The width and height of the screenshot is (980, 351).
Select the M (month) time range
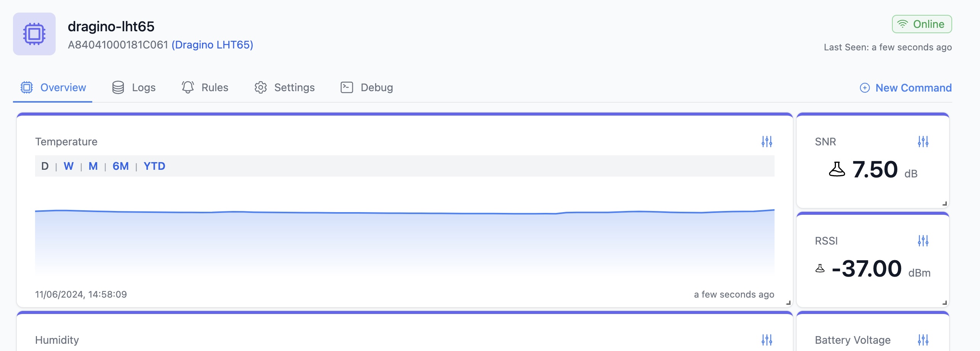[93, 166]
